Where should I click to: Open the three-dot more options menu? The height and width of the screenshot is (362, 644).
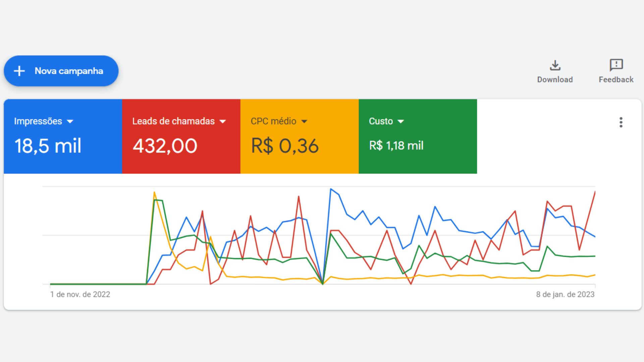click(x=621, y=122)
